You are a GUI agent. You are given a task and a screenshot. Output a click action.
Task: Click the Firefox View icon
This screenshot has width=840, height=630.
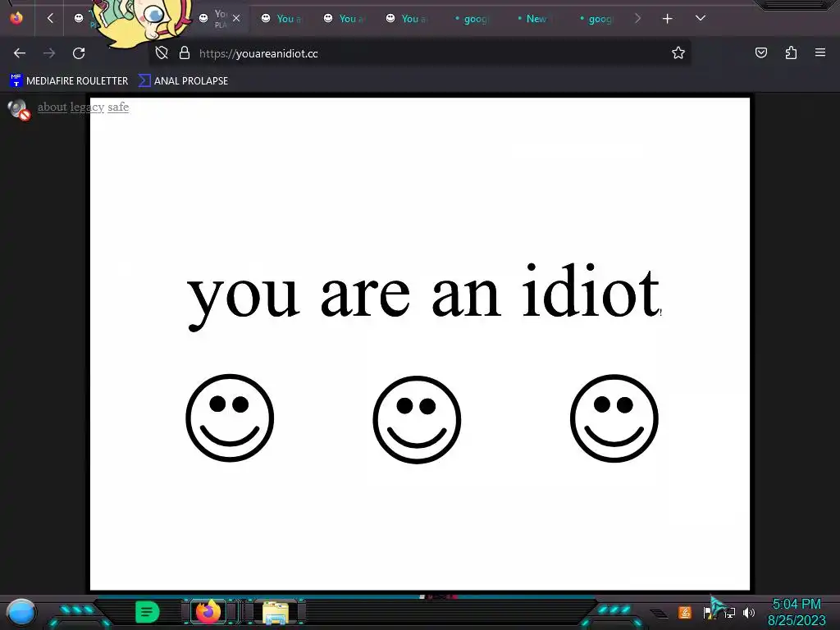16,18
